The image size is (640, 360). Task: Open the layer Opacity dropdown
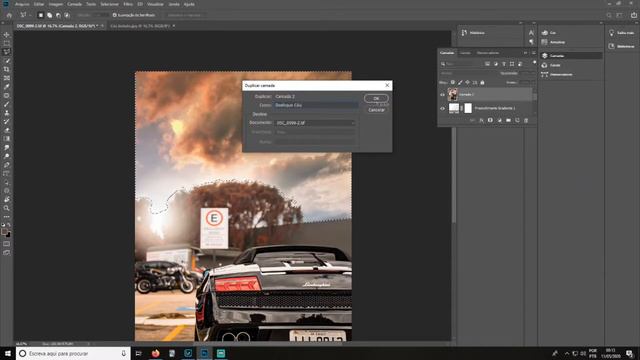(x=527, y=73)
